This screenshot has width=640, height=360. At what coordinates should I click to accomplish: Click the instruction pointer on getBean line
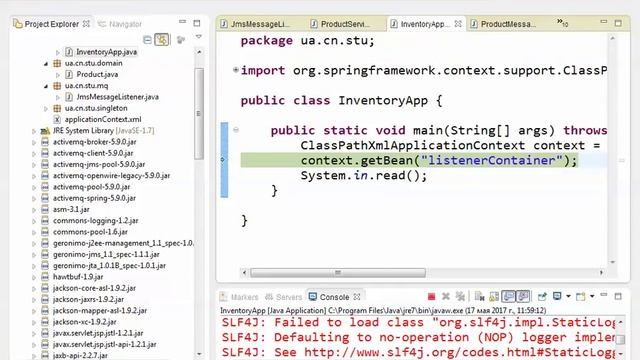pos(223,160)
